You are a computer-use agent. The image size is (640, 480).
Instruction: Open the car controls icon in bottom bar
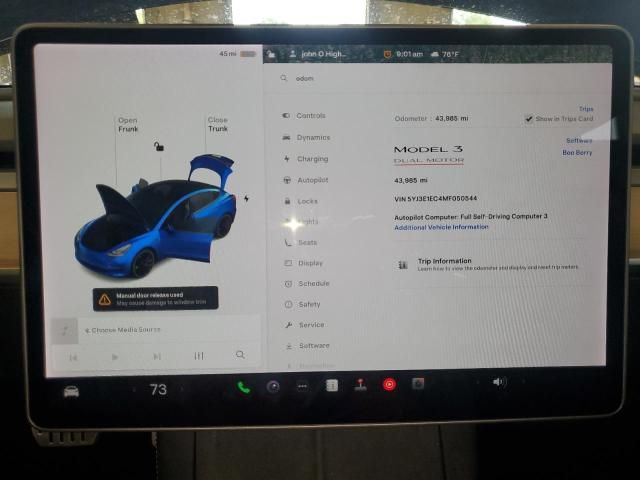coord(71,390)
